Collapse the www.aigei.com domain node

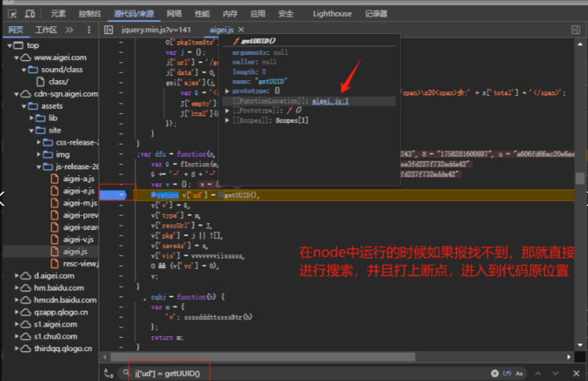pos(16,58)
